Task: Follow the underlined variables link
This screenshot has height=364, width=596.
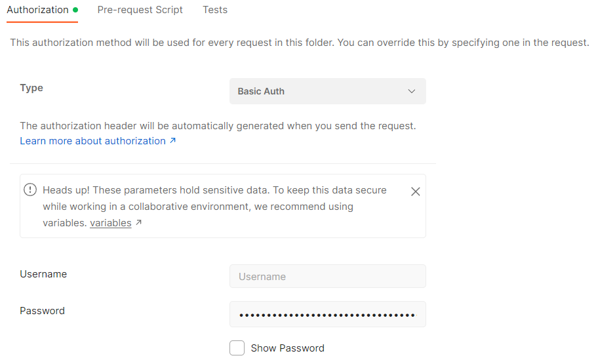Action: (x=111, y=223)
